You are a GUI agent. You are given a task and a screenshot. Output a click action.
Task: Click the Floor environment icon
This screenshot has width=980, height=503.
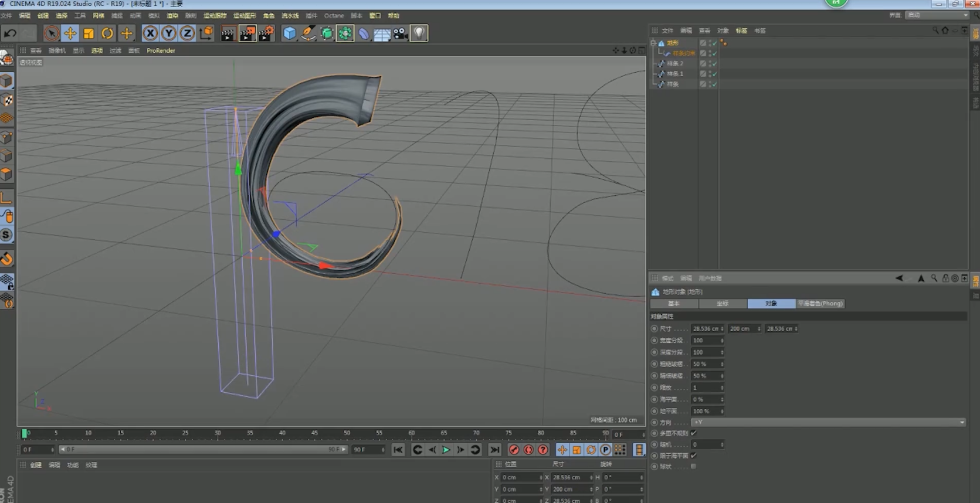(382, 33)
